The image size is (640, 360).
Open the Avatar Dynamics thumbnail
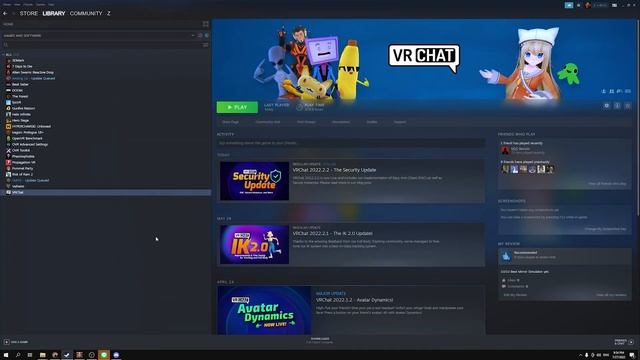pos(264,310)
